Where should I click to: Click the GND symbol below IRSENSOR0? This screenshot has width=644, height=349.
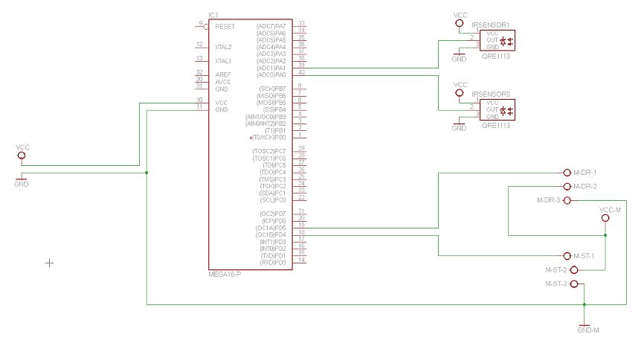pos(459,124)
